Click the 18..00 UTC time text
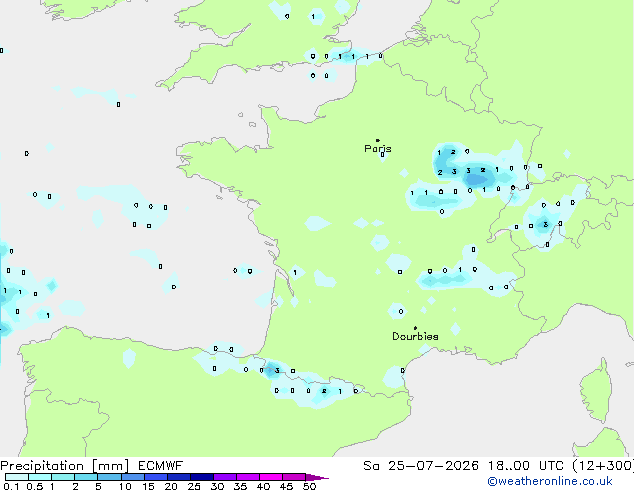The height and width of the screenshot is (490, 634). coord(525,466)
